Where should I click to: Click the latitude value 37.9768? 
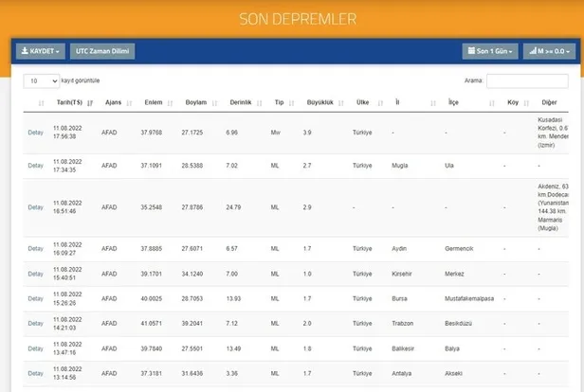pyautogui.click(x=152, y=133)
